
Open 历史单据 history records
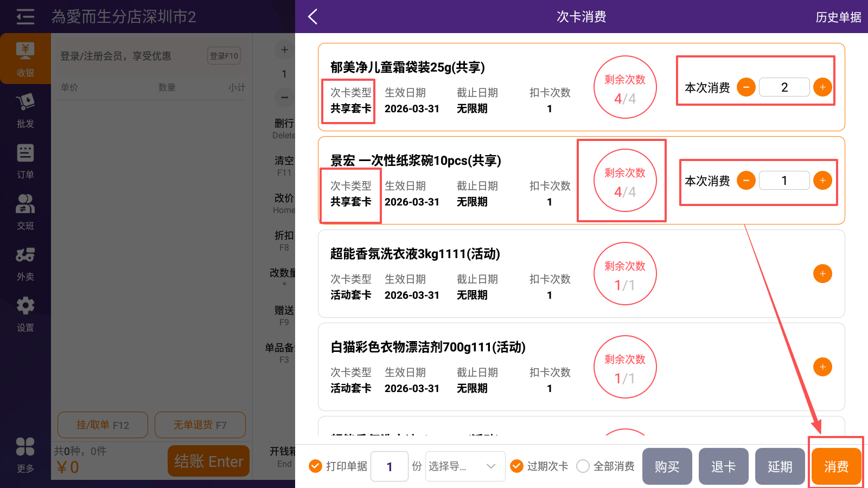pyautogui.click(x=838, y=17)
